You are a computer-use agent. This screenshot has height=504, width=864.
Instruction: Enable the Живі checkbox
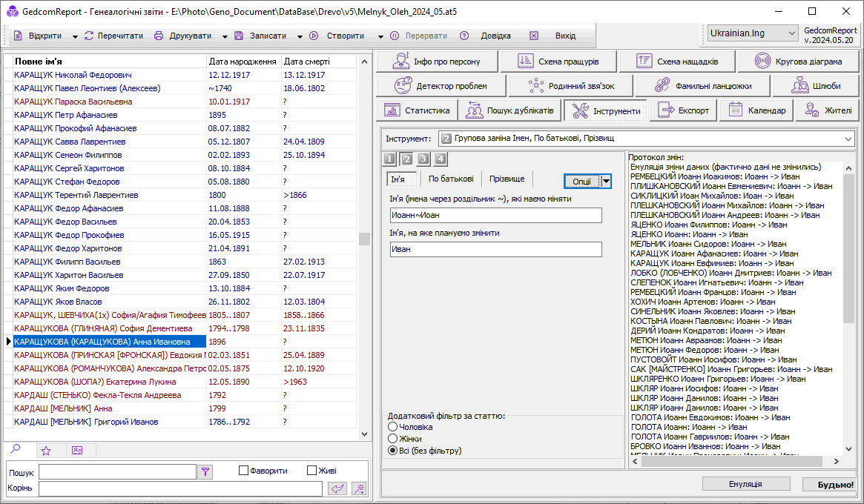312,471
